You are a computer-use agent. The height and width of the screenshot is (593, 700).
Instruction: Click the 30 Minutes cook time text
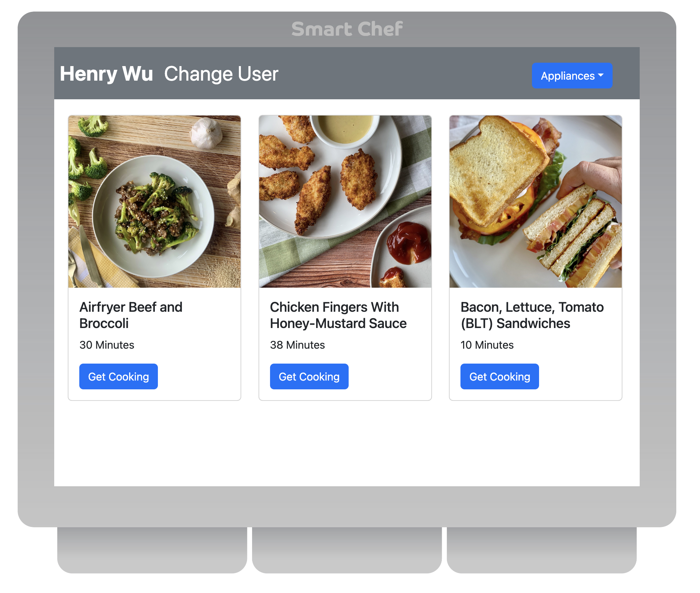[107, 345]
